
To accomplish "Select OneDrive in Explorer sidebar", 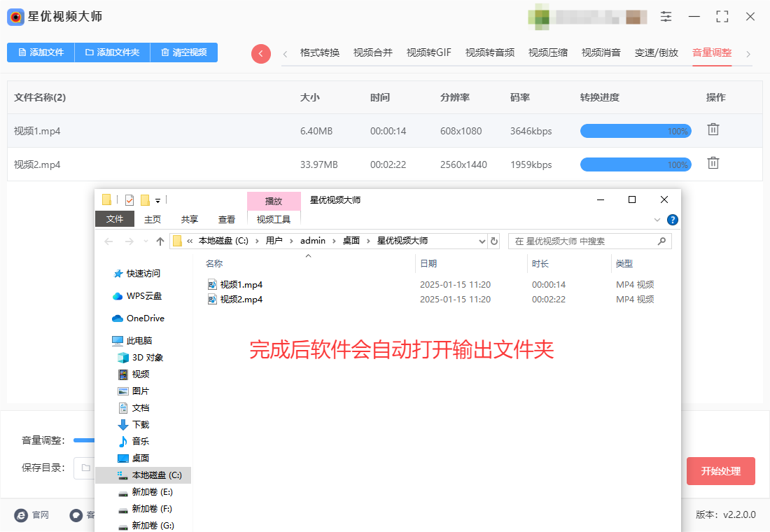I will (139, 318).
